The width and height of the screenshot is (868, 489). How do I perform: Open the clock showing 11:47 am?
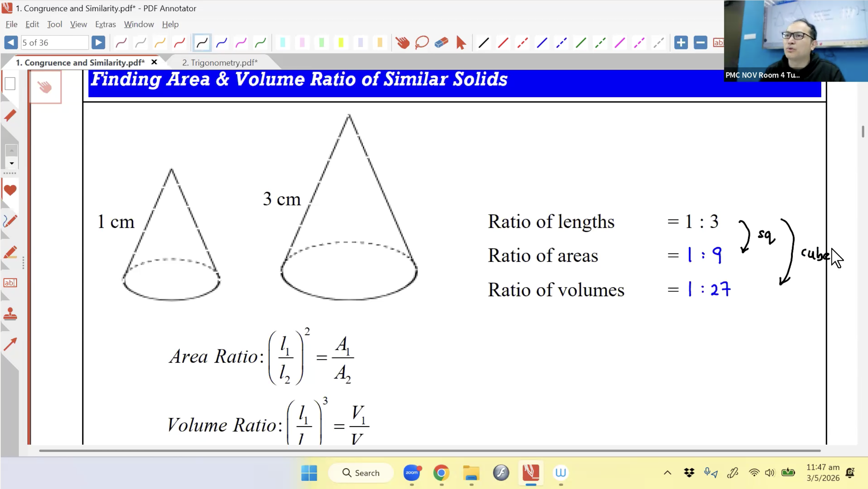click(823, 473)
